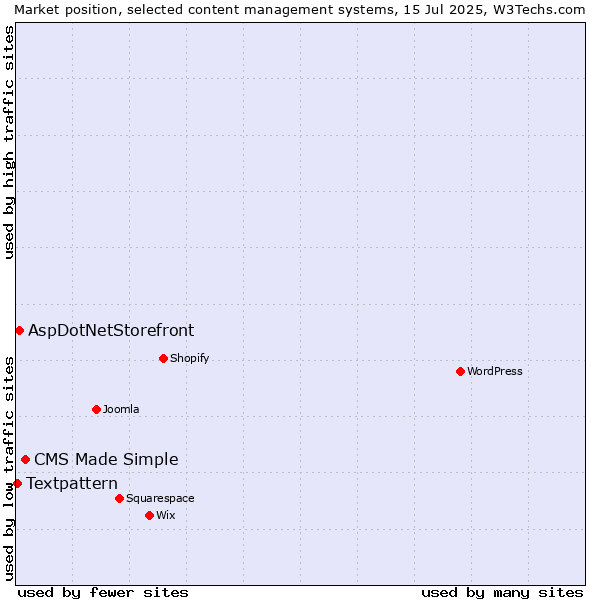Click the red Shopify data point
This screenshot has width=600, height=600.
(x=163, y=359)
